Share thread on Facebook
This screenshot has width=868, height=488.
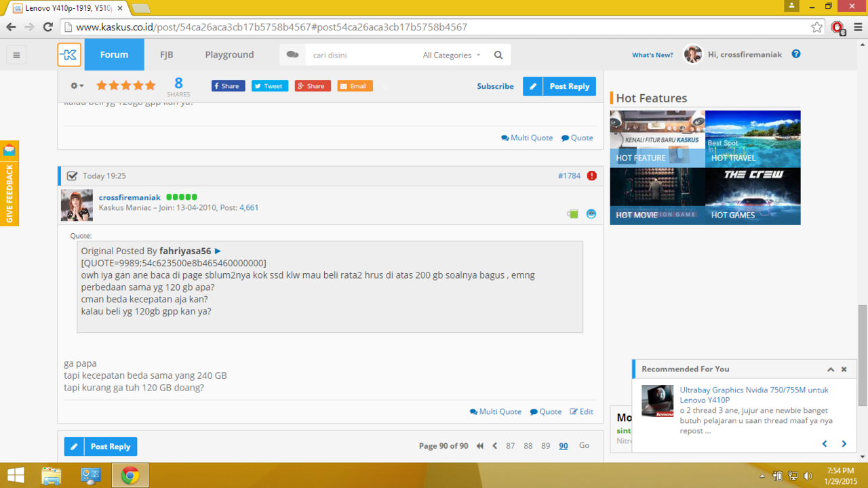pos(228,86)
